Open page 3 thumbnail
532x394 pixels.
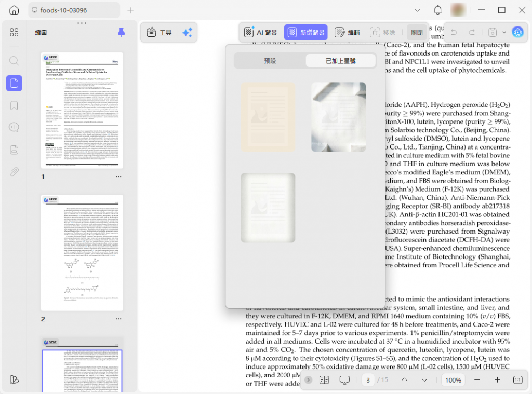pos(82,364)
